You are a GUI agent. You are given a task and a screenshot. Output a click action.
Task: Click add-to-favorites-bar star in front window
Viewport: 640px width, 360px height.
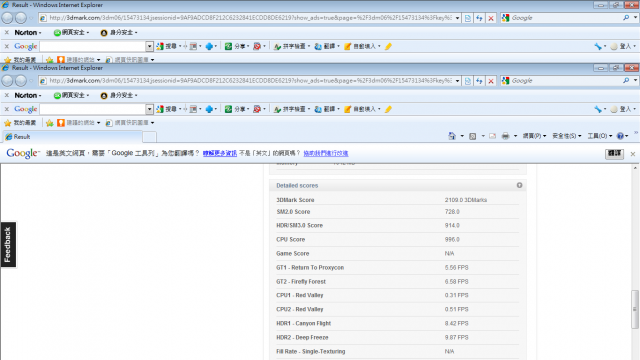[50, 123]
